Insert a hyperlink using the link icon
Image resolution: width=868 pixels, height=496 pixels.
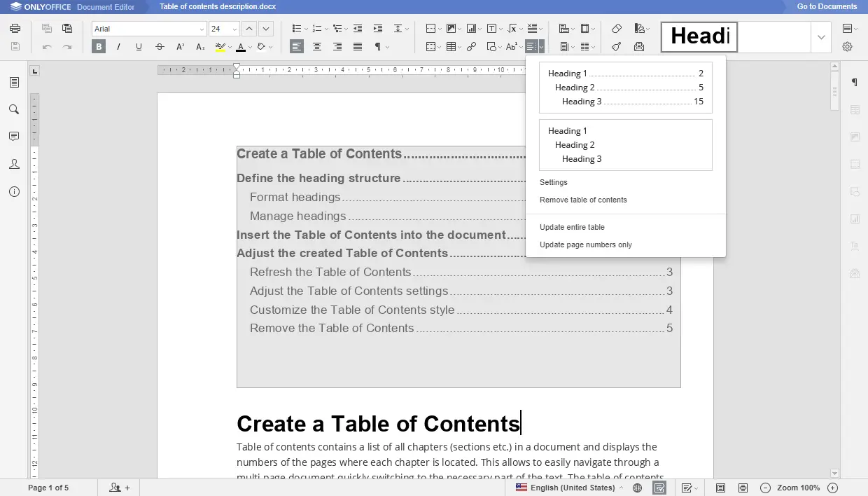pos(472,47)
